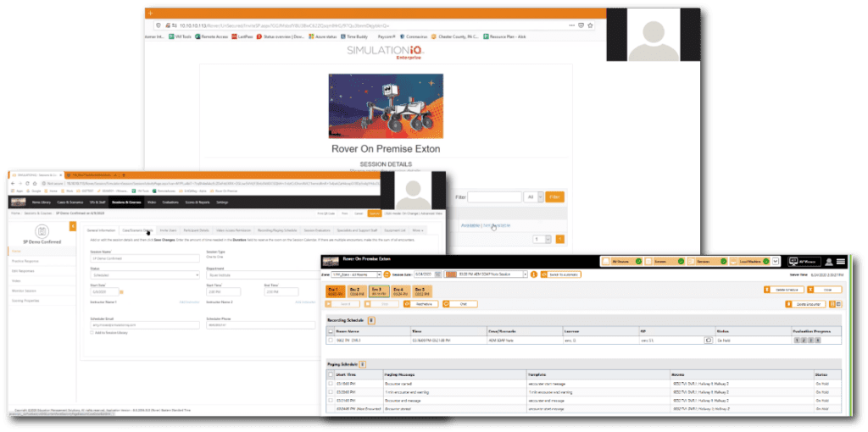Switch to the Invite Users tab
The width and height of the screenshot is (868, 432).
coord(168,230)
